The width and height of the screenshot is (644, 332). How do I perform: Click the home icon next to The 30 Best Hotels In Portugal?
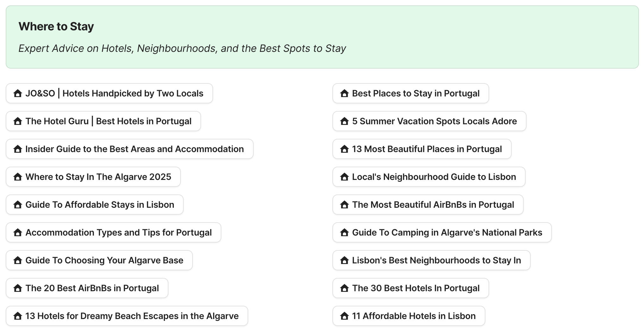[344, 288]
